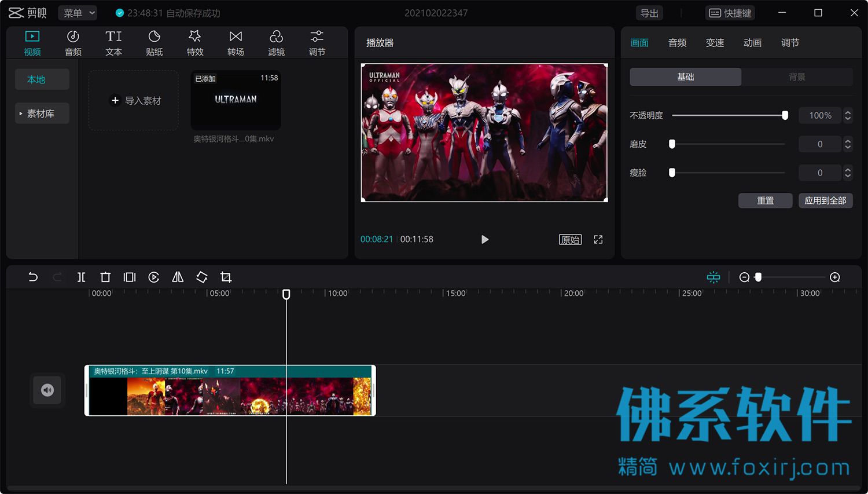The height and width of the screenshot is (494, 868).
Task: Click the video preview canvas
Action: [484, 133]
